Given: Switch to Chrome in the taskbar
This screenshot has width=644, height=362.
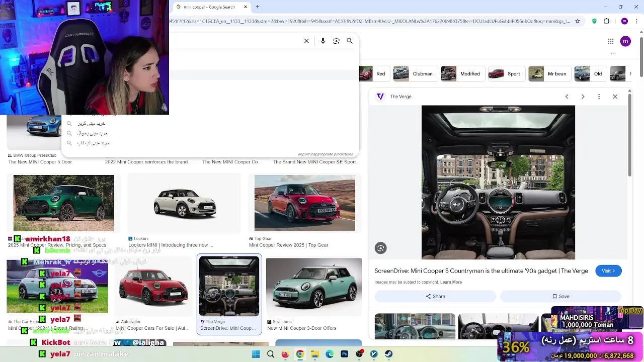Looking at the screenshot, I should pos(300,354).
